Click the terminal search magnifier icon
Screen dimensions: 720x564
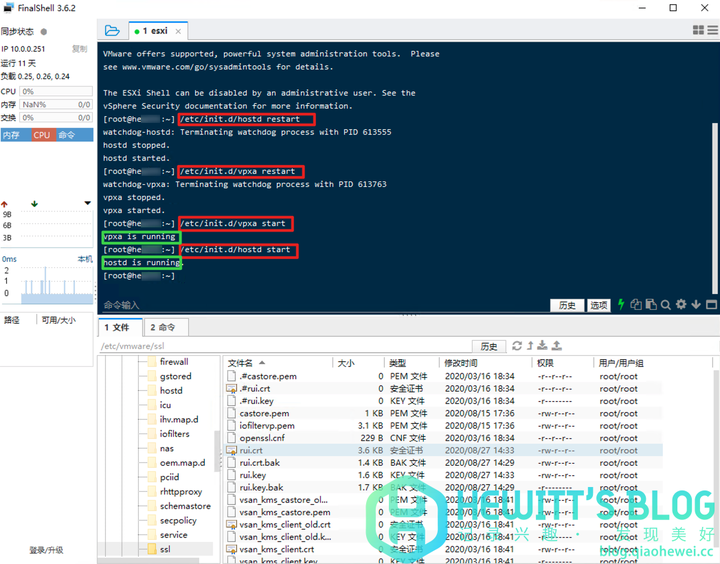(666, 305)
